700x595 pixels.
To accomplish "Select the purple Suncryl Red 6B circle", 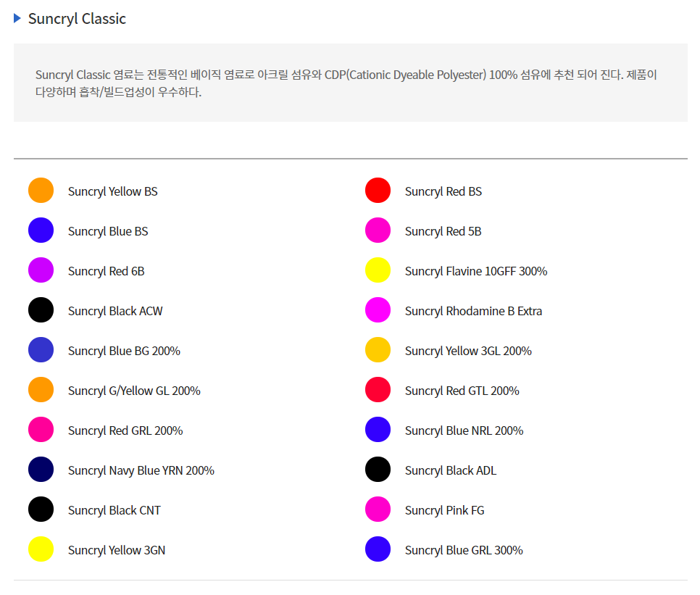I will [41, 270].
